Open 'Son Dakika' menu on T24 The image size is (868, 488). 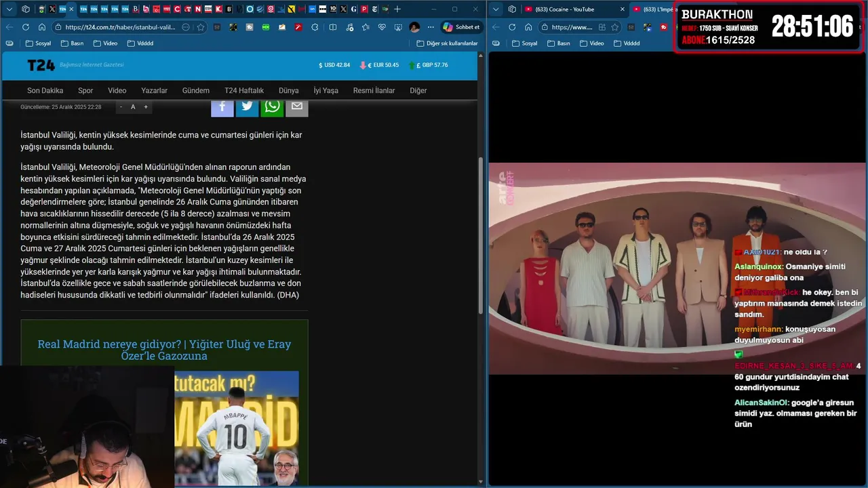coord(45,90)
